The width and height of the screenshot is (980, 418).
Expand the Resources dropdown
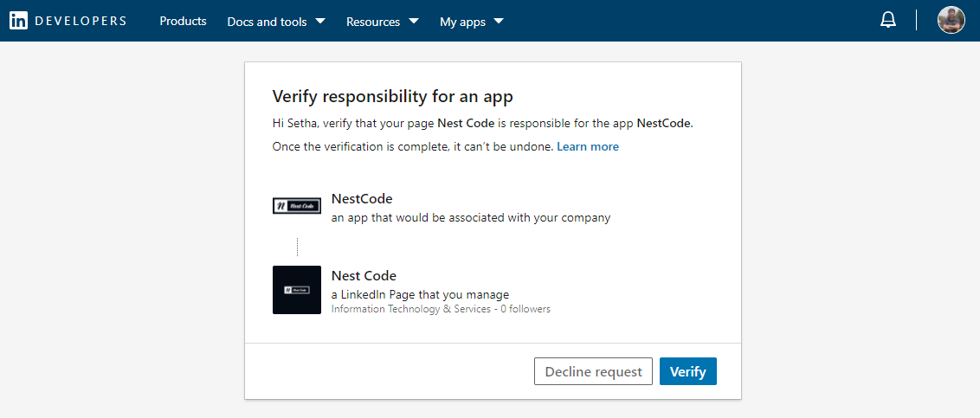coord(383,22)
